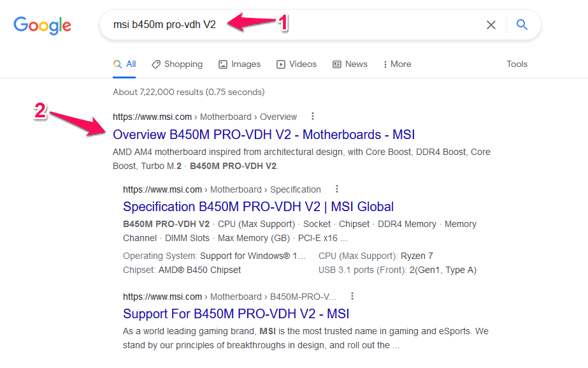The height and width of the screenshot is (368, 588).
Task: Click in the search input field
Action: (350, 25)
